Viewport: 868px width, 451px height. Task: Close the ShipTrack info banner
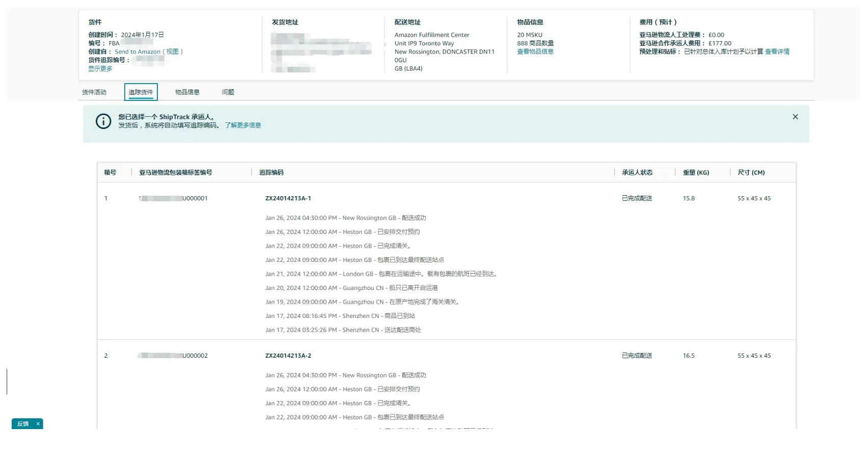[795, 117]
